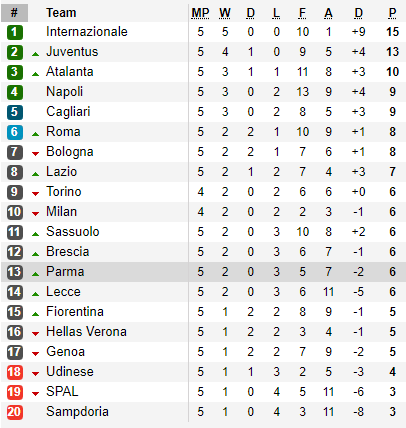Click the green position 1 badge

click(15, 32)
